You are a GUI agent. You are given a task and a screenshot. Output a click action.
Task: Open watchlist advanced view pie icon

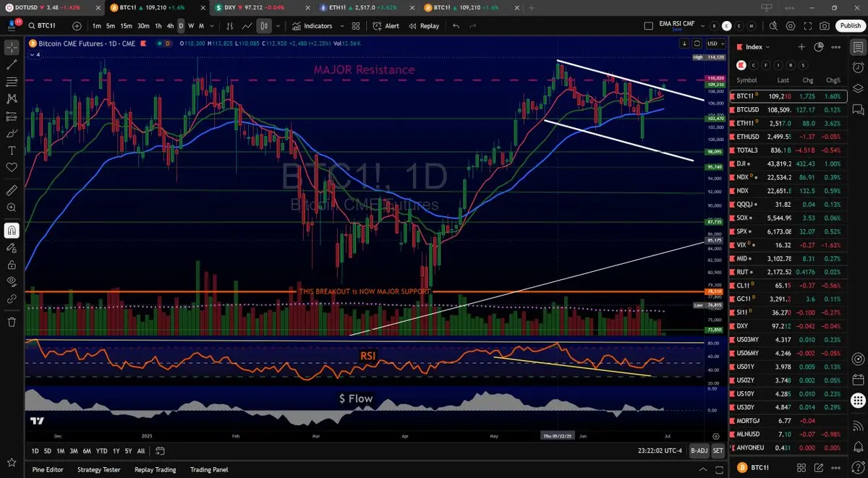click(x=819, y=47)
